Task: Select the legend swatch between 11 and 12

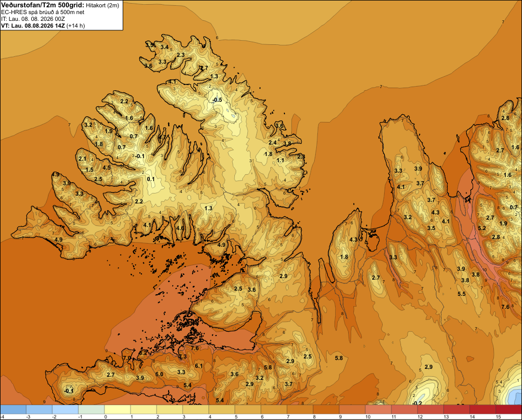Action: [x=405, y=409]
